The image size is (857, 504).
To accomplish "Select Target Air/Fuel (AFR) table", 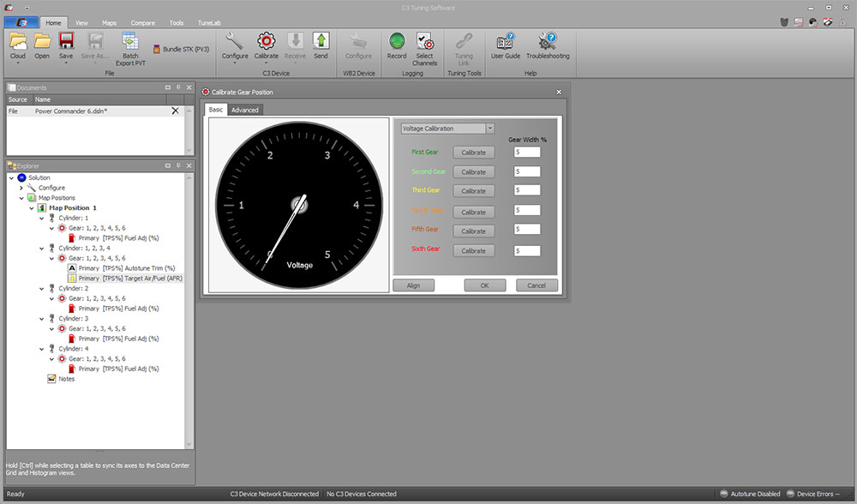I will 131,279.
